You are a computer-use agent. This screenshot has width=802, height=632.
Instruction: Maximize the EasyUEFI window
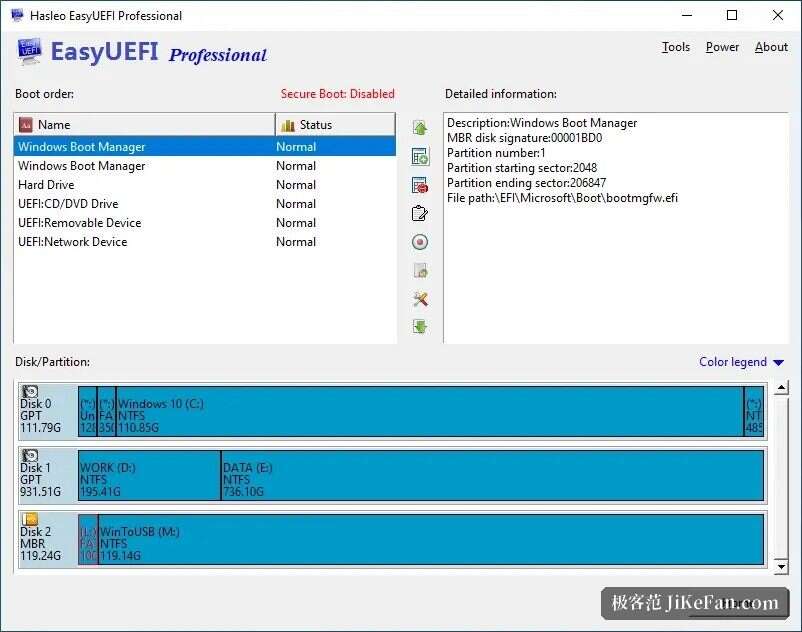click(732, 15)
